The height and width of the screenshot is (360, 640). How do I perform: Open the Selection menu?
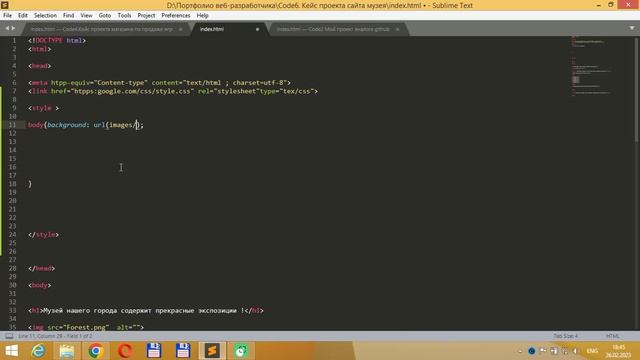tap(45, 16)
